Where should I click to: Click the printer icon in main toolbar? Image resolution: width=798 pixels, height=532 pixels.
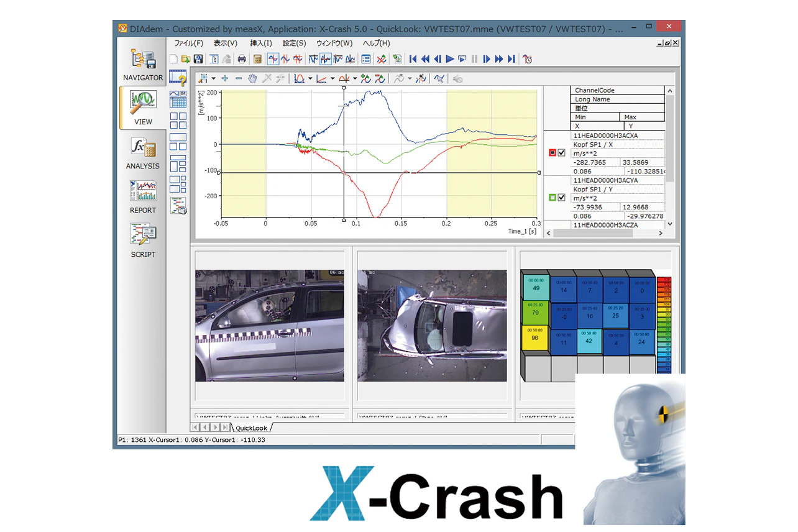(242, 59)
